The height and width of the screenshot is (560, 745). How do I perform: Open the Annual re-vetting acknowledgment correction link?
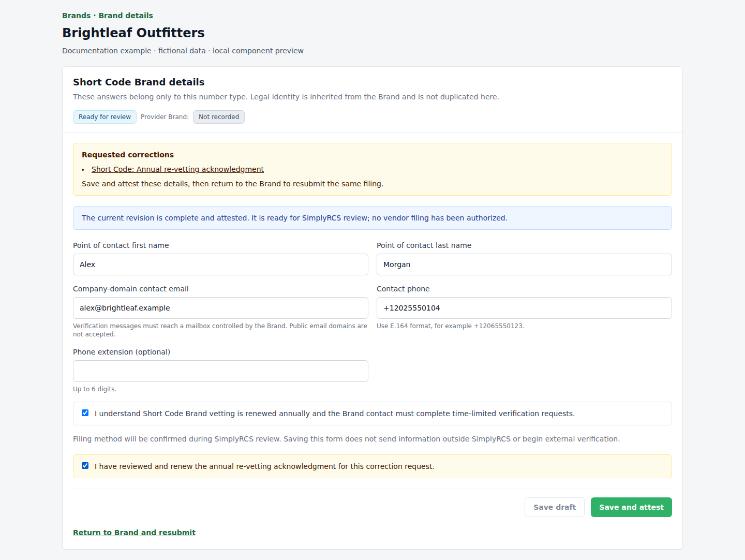[177, 169]
